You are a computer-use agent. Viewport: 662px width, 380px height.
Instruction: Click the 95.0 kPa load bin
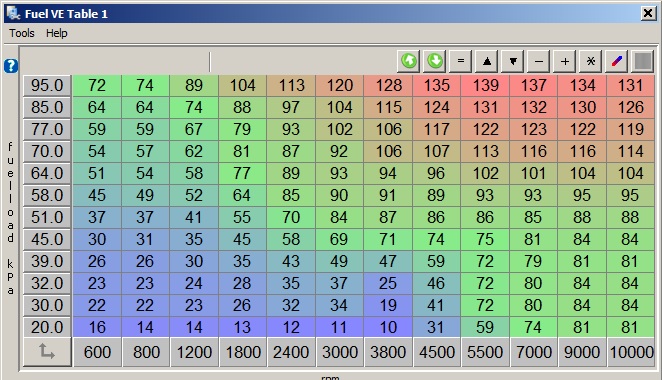(x=47, y=86)
